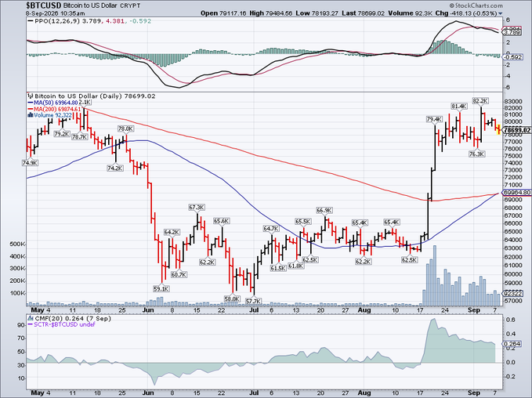Image resolution: width=532 pixels, height=398 pixels.
Task: Click the SCTR-$BTCUSD undef legend entry
Action: click(65, 324)
